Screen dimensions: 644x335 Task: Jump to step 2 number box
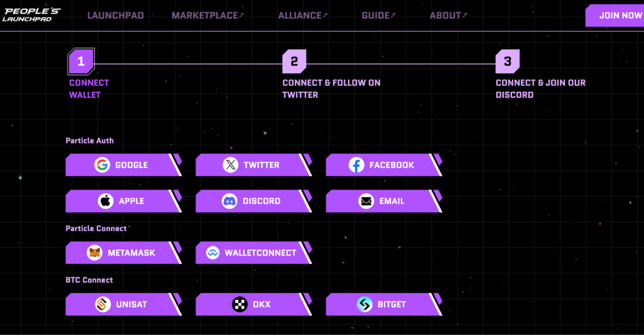pos(294,61)
